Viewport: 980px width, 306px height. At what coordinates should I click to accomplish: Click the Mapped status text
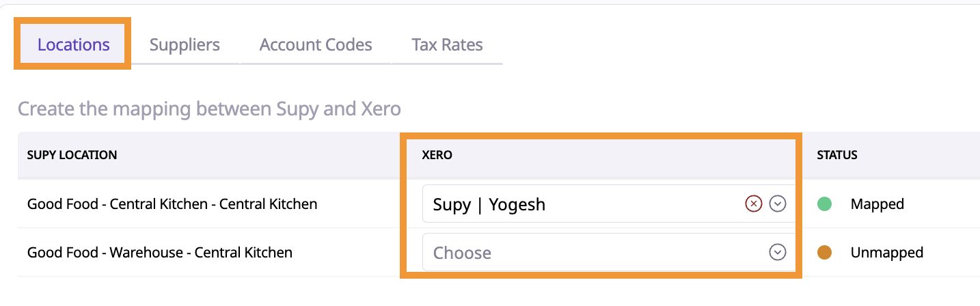877,204
